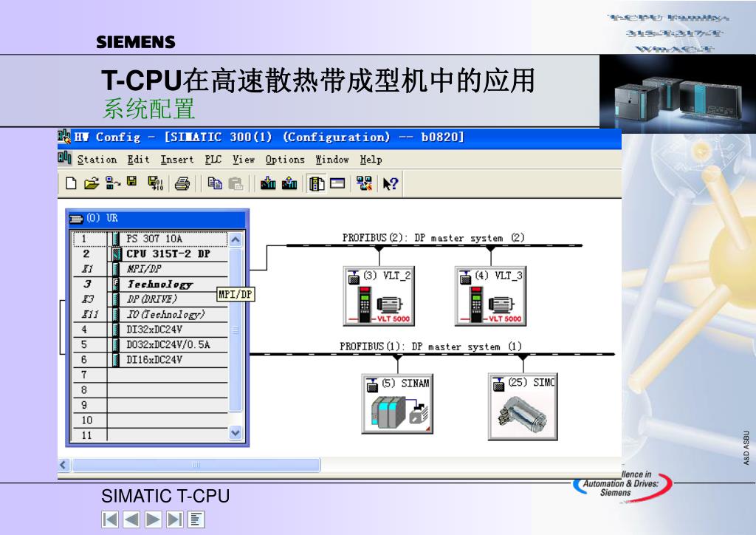The width and height of the screenshot is (756, 535).
Task: Select PROFIBUS(1) DP master system line
Action: (x=432, y=355)
